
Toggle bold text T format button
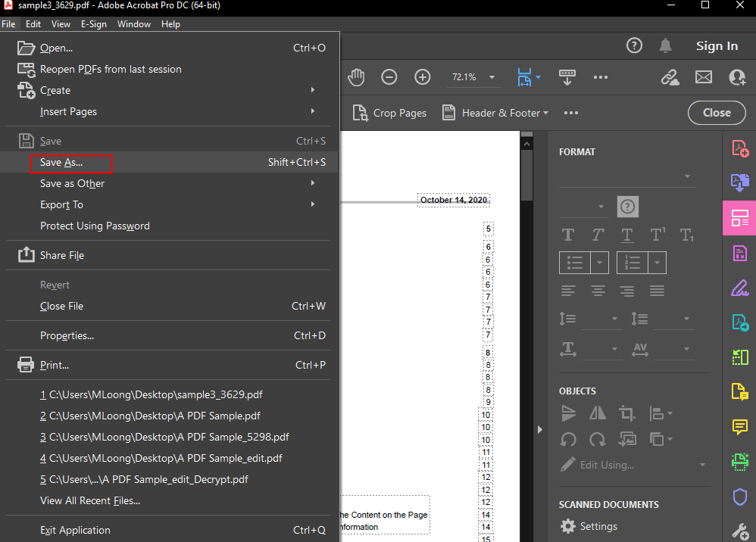coord(568,235)
